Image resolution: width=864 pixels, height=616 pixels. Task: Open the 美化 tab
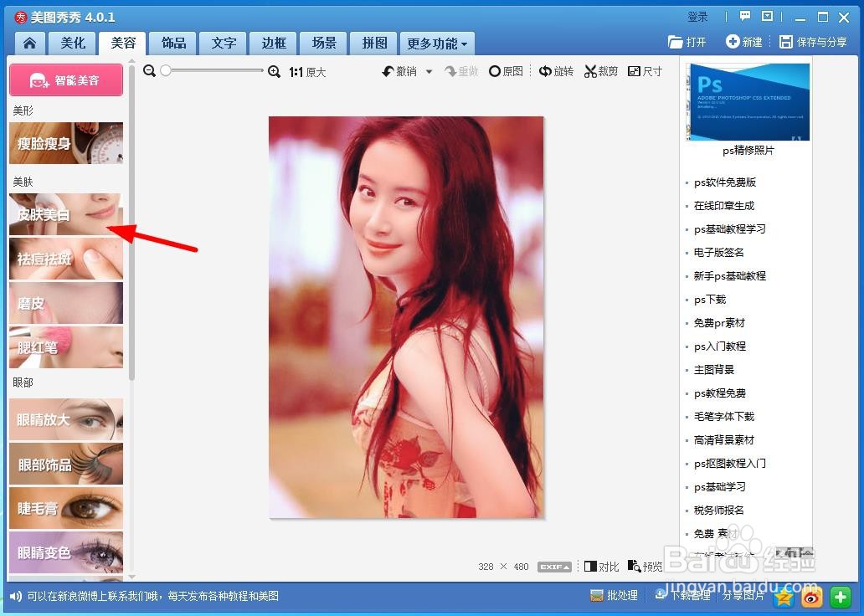(x=73, y=43)
